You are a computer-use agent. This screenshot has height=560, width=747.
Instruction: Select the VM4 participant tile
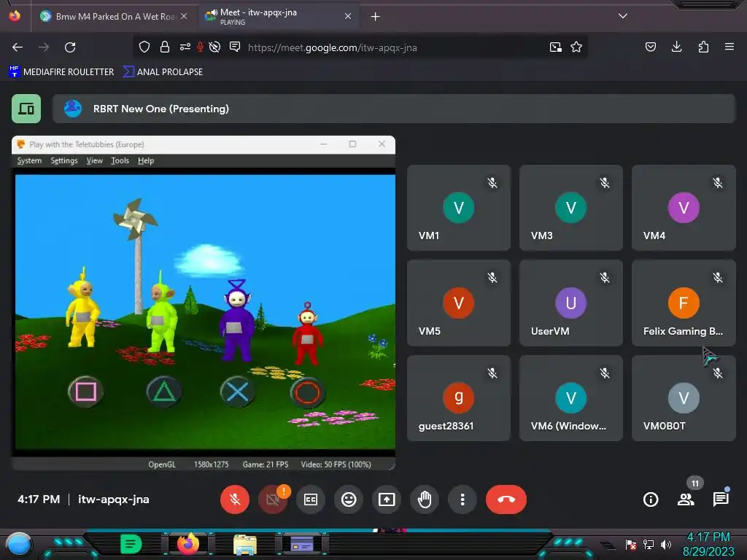(684, 208)
